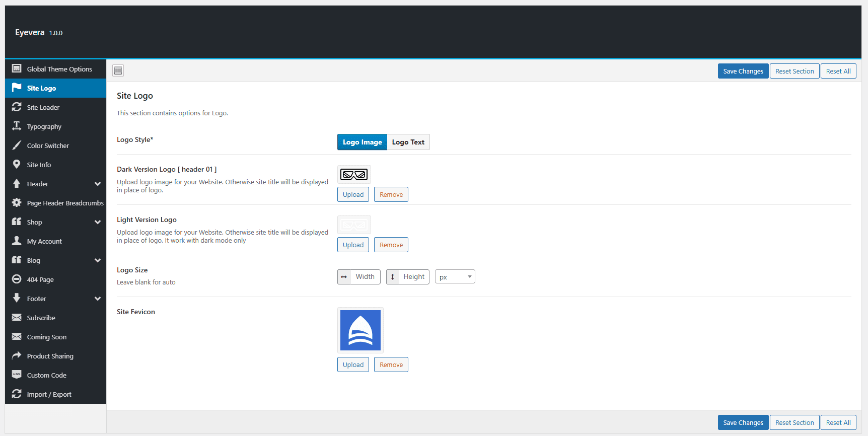Open the Site Info section
The image size is (868, 436).
pyautogui.click(x=55, y=165)
